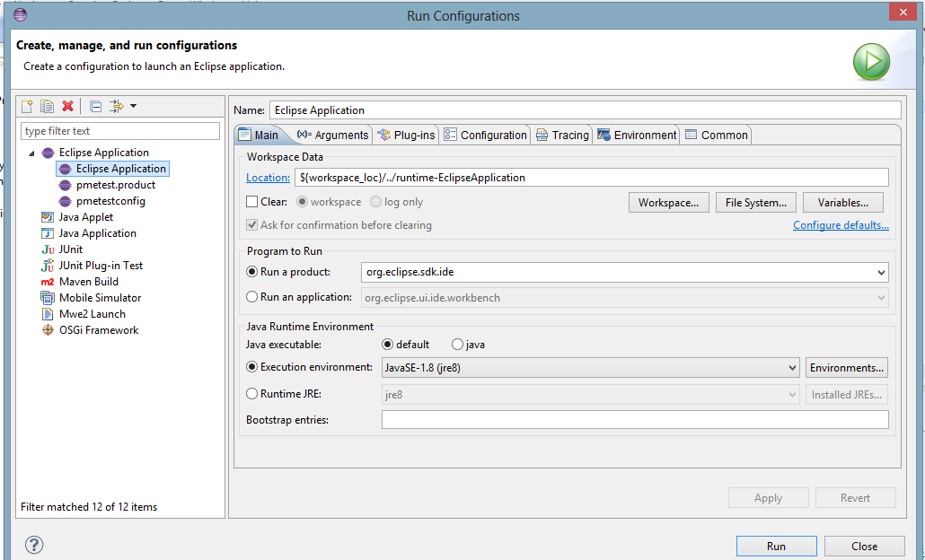Screen dimensions: 925x560
Task: Switch to the Arguments tab
Action: (x=332, y=135)
